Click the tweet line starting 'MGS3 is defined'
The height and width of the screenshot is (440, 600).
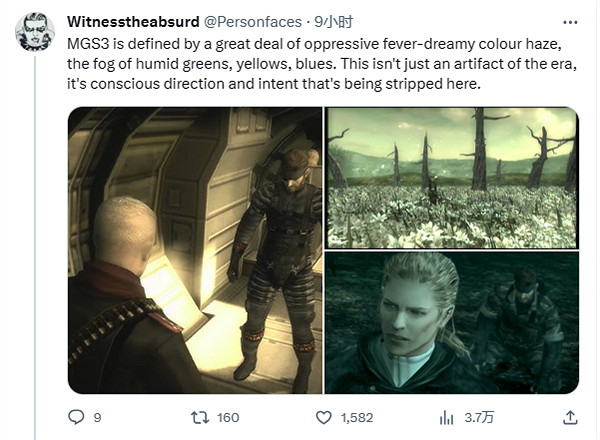tap(314, 44)
